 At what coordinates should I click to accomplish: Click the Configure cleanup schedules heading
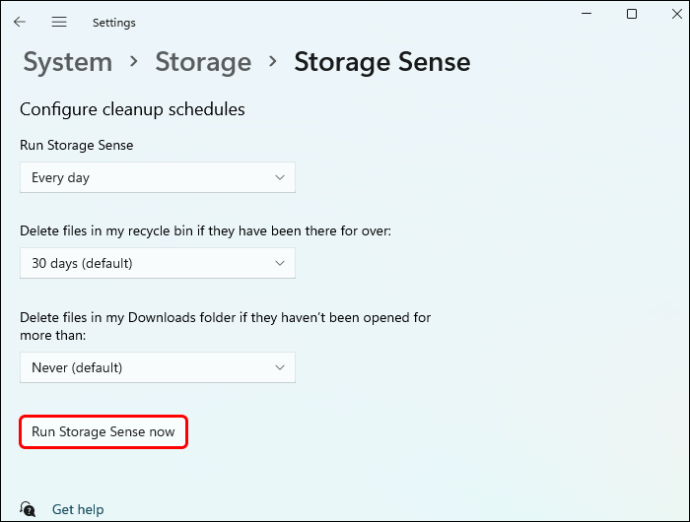(132, 109)
